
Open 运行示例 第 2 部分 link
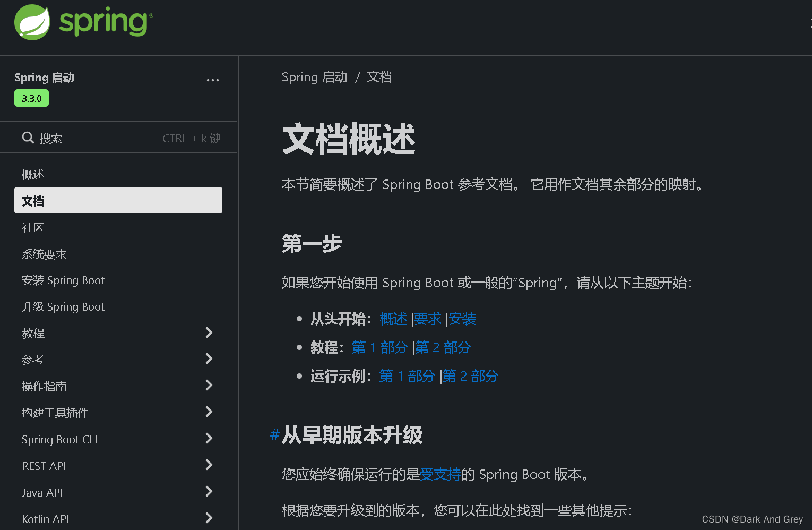pyautogui.click(x=471, y=377)
